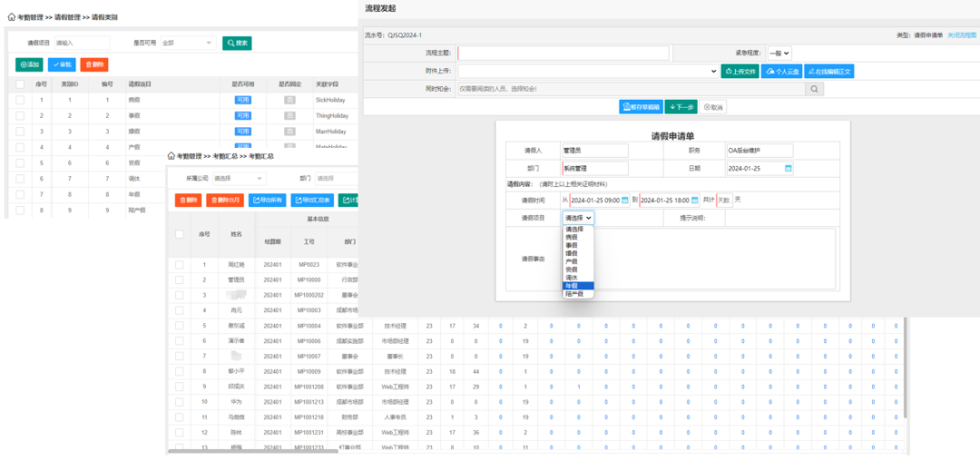Click the 可用 badge in the 婚假 row
Screen dimensions: 980x461
243,132
